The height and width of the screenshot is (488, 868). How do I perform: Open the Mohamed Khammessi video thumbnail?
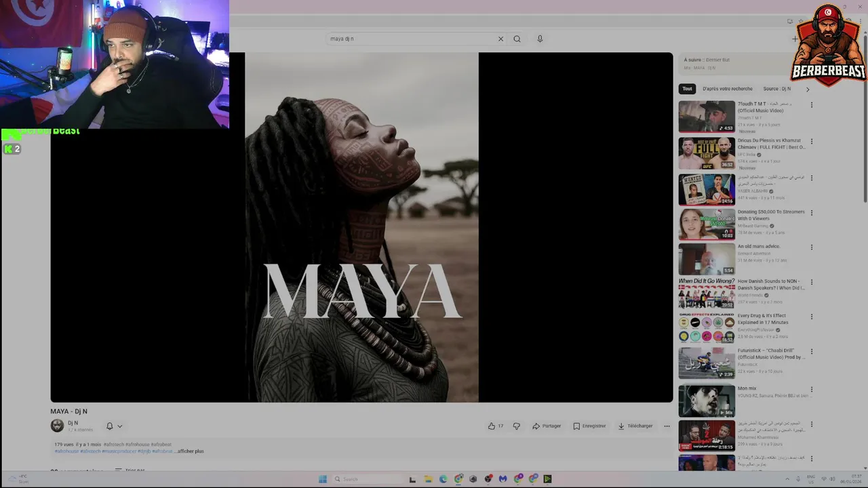[x=707, y=436]
